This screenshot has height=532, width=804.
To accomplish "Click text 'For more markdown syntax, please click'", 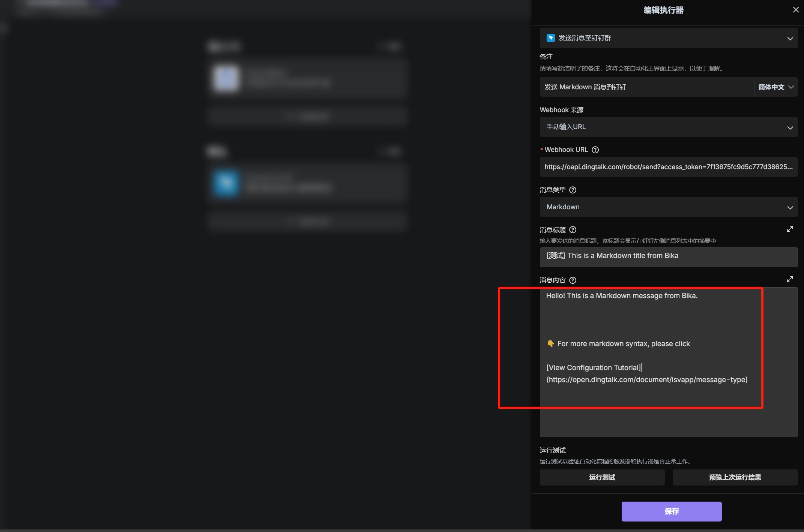I will pyautogui.click(x=624, y=344).
